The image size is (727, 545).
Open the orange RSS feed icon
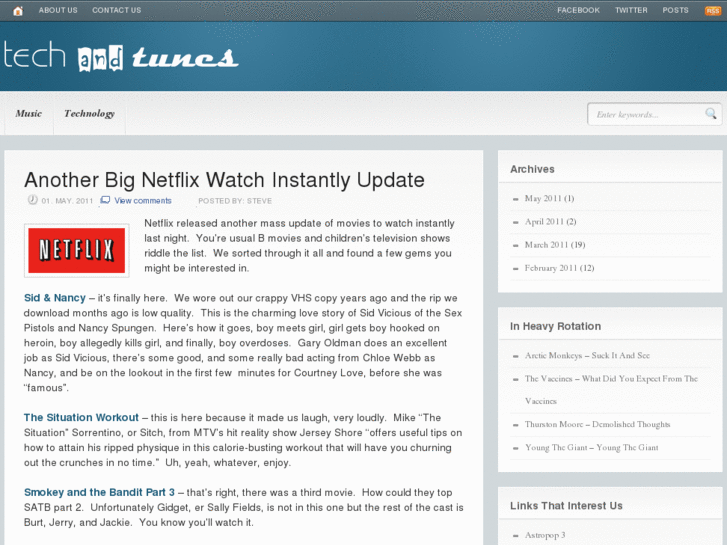pyautogui.click(x=712, y=11)
